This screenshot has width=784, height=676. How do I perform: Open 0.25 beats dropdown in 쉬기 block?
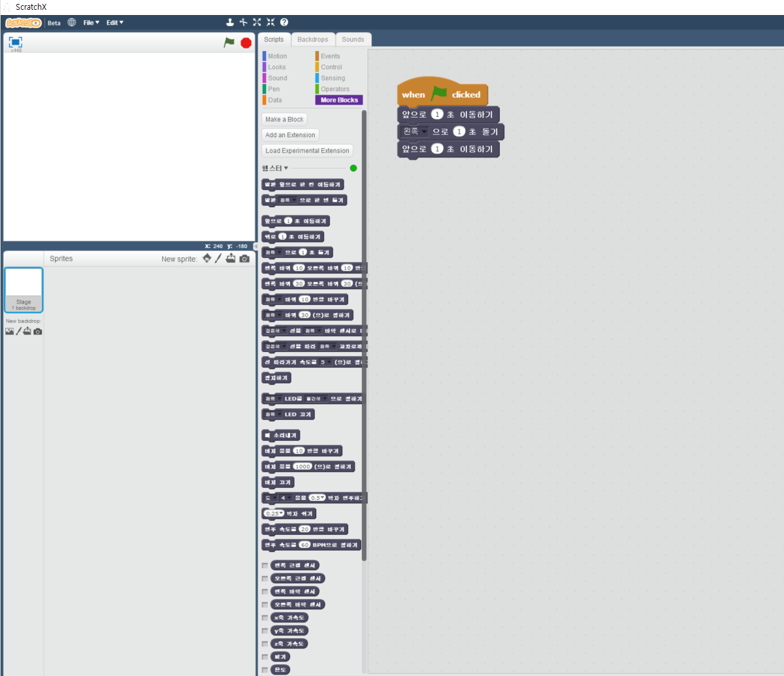tap(274, 513)
